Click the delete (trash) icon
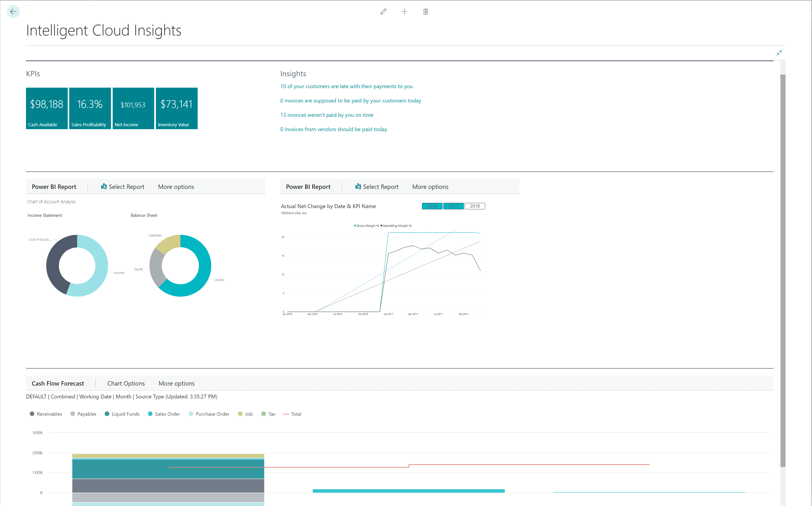Image resolution: width=812 pixels, height=506 pixels. pos(425,11)
